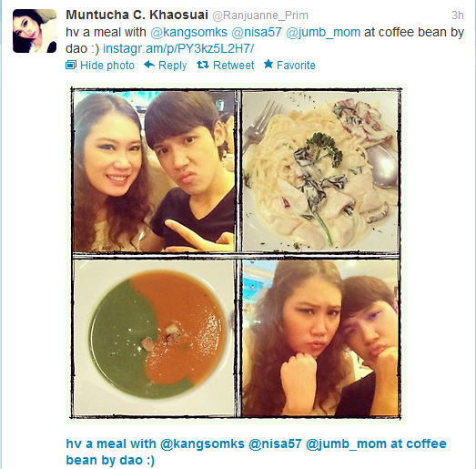
Task: Click the Hide photo text
Action: (107, 66)
